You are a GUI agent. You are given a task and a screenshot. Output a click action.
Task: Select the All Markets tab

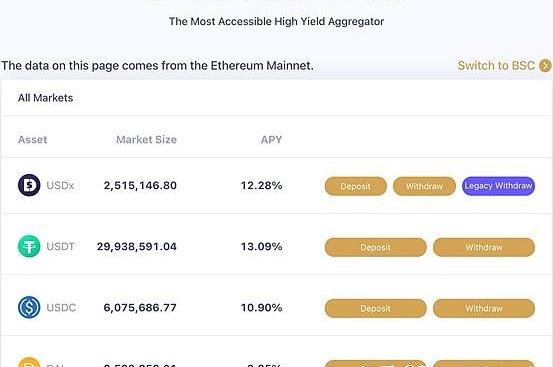(45, 98)
